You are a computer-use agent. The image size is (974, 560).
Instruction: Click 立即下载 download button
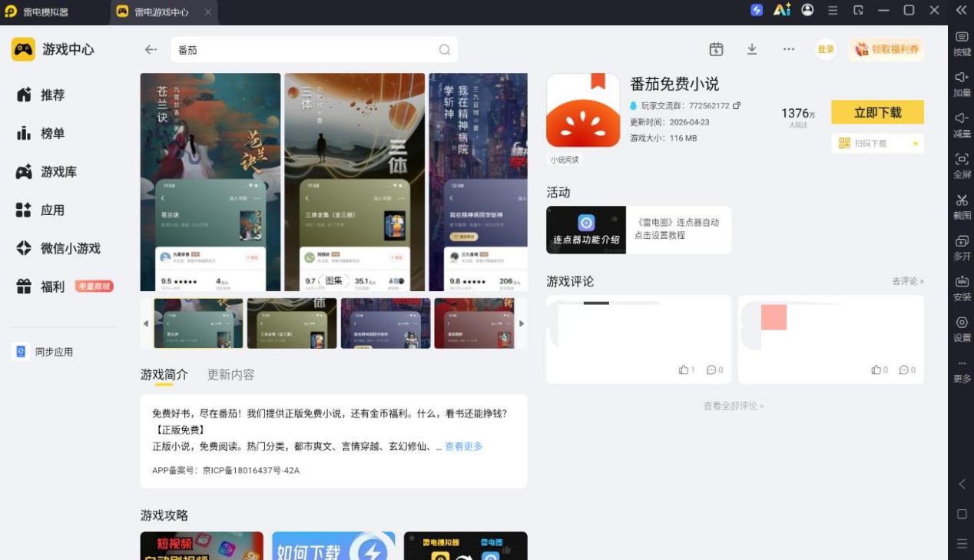tap(877, 112)
